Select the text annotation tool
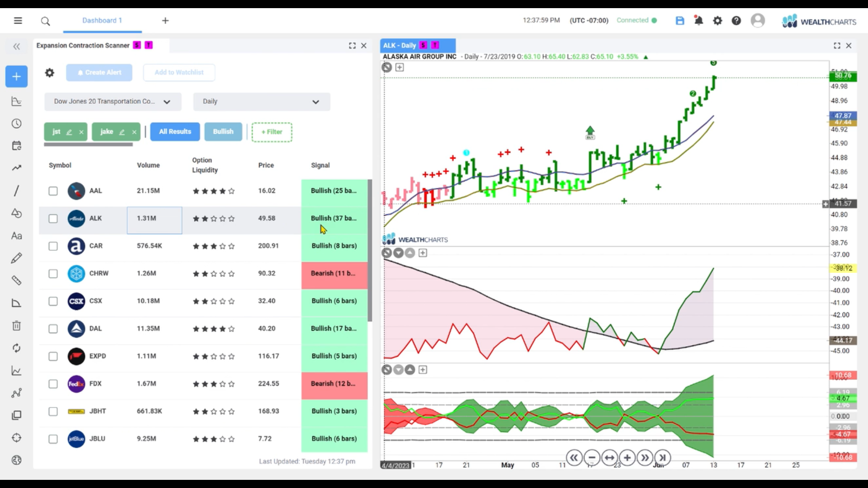The height and width of the screenshot is (488, 868). 16,236
